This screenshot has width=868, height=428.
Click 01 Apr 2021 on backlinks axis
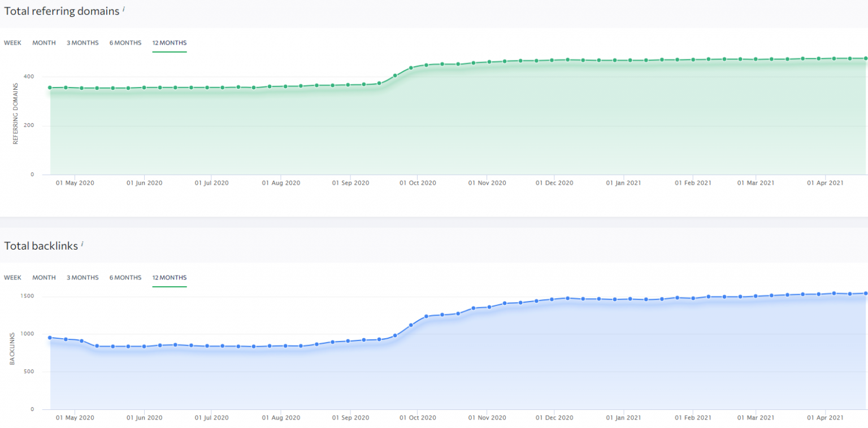pyautogui.click(x=825, y=417)
